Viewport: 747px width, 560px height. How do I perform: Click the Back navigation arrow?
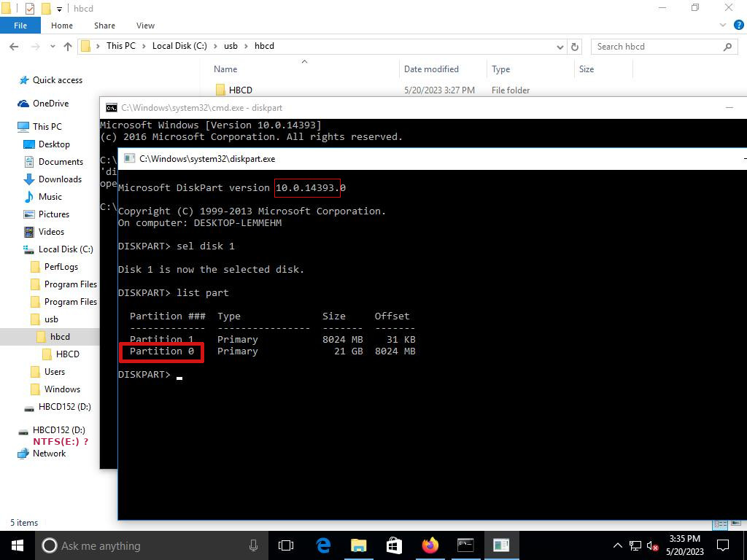tap(14, 46)
